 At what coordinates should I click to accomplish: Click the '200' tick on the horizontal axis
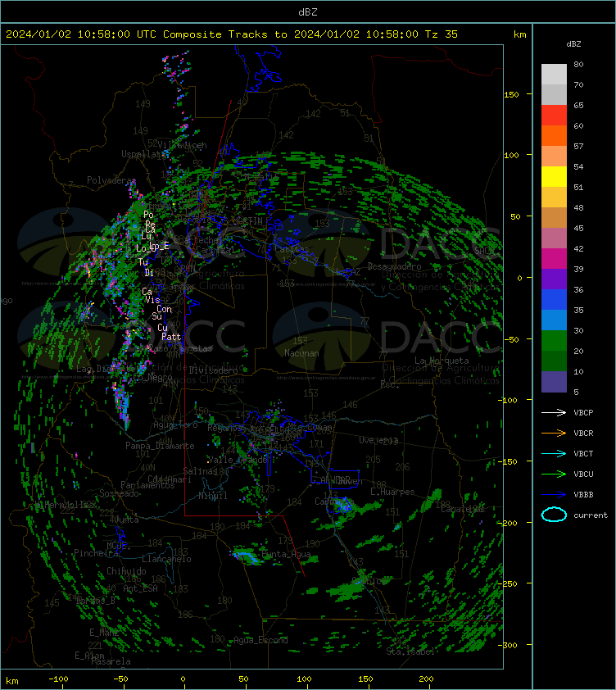426,679
